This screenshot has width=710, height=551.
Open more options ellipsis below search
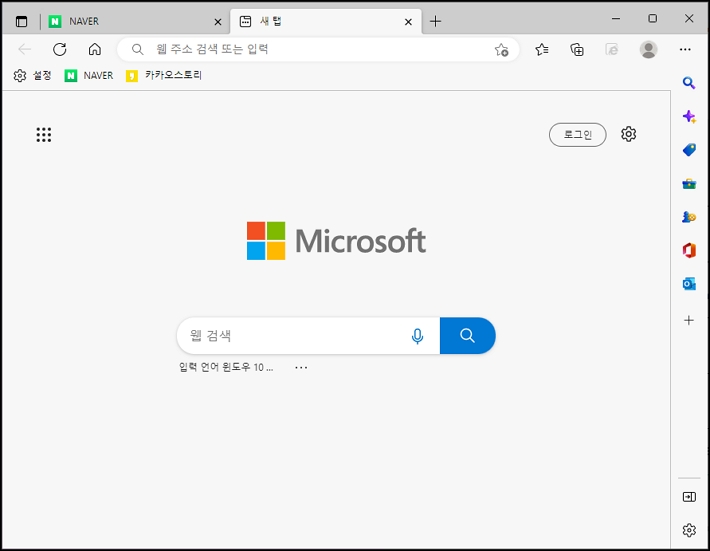301,368
